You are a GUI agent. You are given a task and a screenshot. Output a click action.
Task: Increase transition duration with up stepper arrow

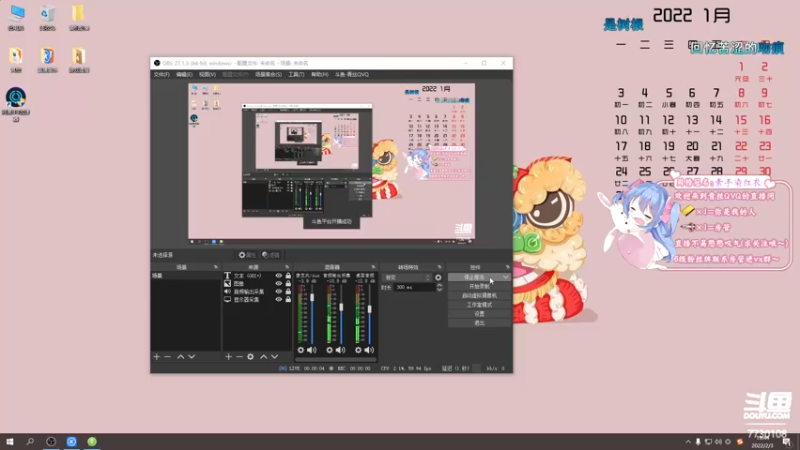point(439,285)
